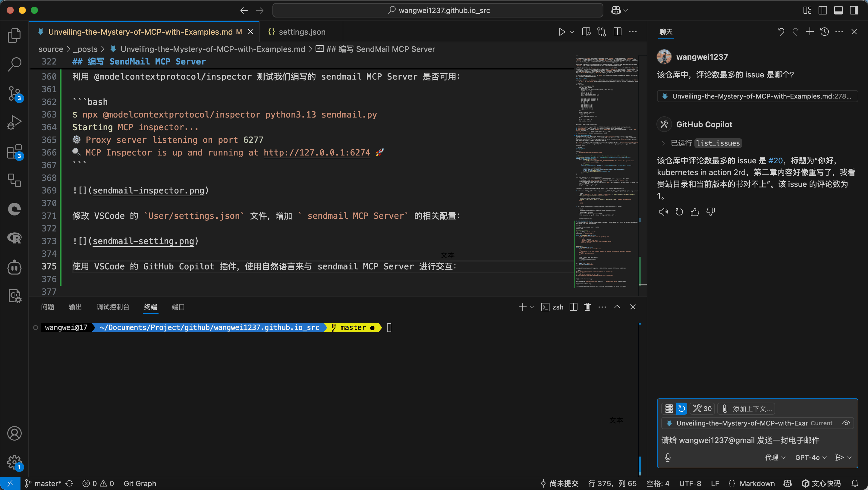Click the _posts breadcrumb segment
This screenshot has width=868, height=490.
click(x=85, y=49)
